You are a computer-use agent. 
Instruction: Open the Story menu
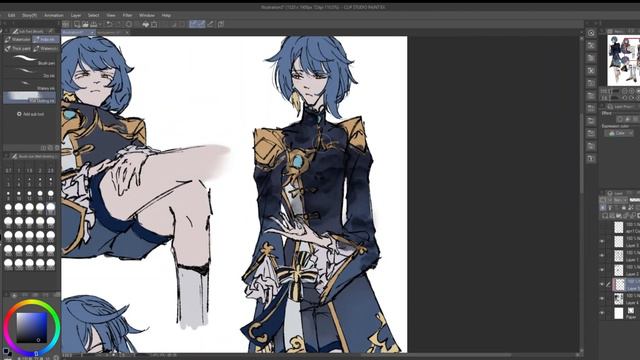[29, 16]
